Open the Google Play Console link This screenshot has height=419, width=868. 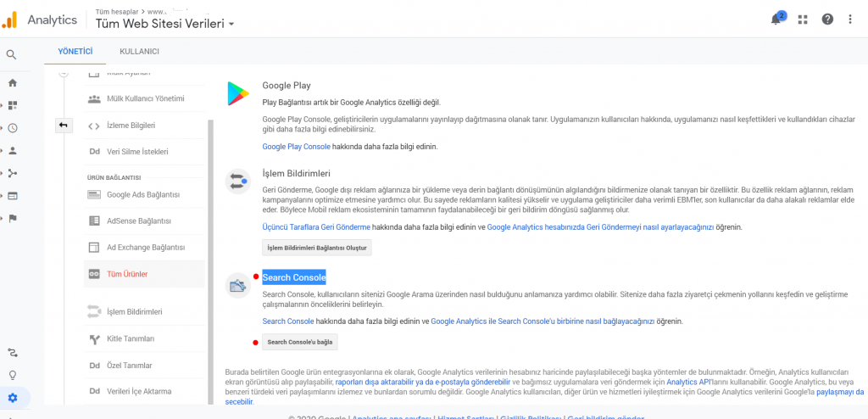pos(296,147)
